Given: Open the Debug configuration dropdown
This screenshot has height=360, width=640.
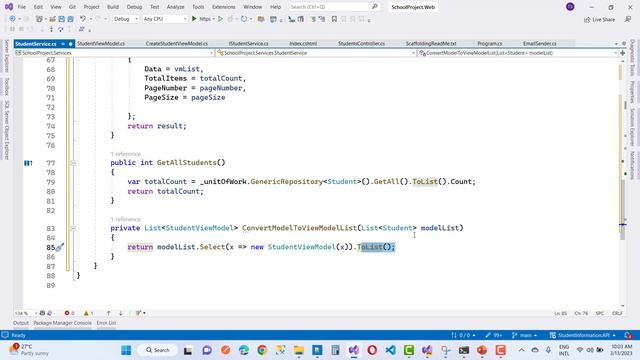Looking at the screenshot, I should pyautogui.click(x=126, y=19).
